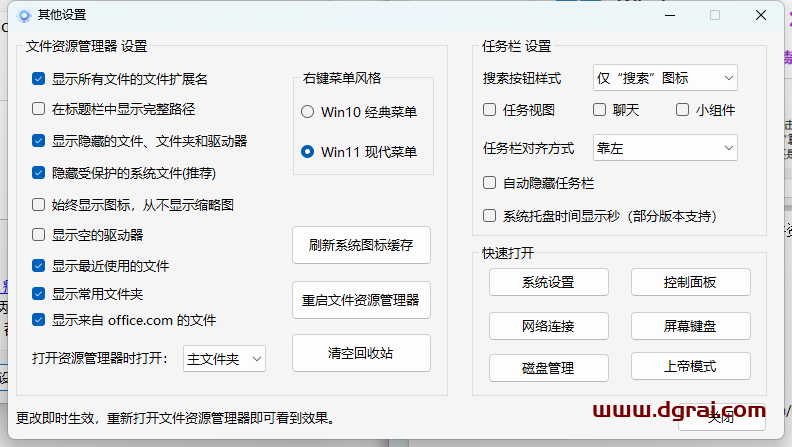The image size is (792, 447).
Task: Enable the 小组件 checkbox
Action: coord(682,110)
